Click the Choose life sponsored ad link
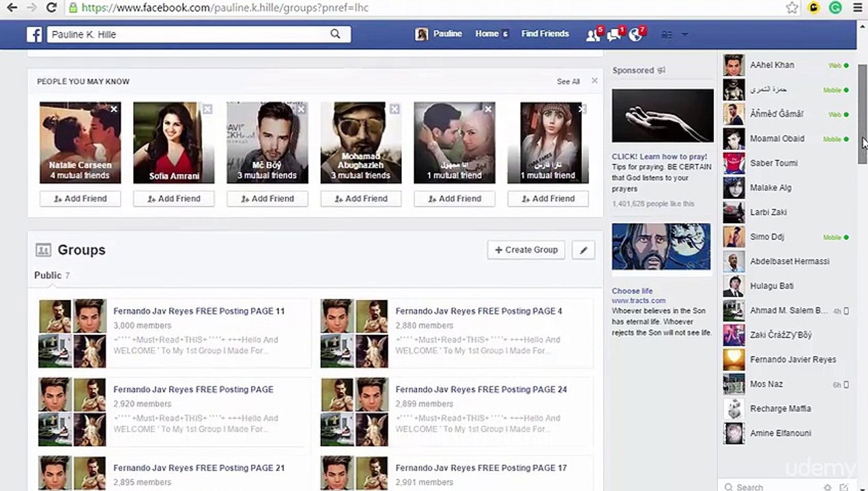Viewport: 868px width, 491px height. [632, 291]
